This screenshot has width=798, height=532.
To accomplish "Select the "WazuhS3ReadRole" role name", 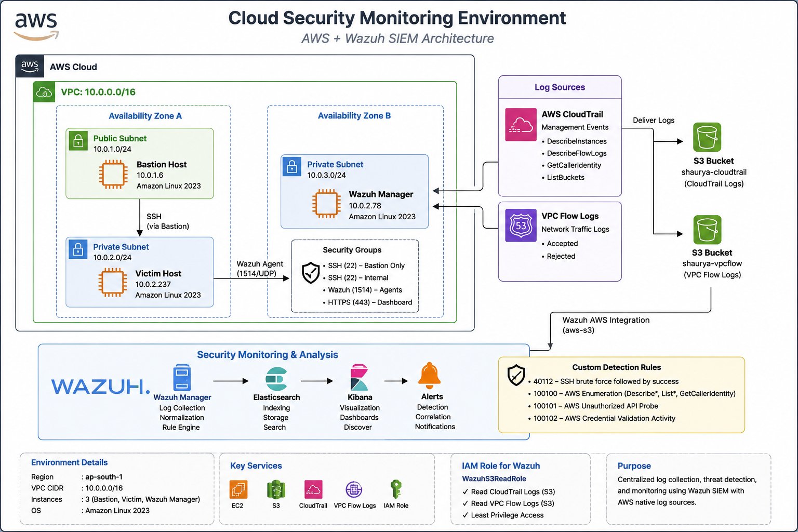I will [x=494, y=479].
